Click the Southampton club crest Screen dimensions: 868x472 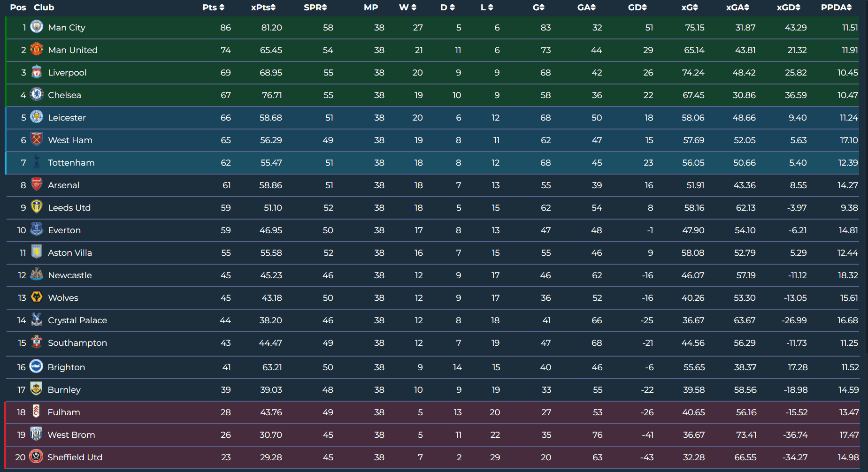[37, 342]
